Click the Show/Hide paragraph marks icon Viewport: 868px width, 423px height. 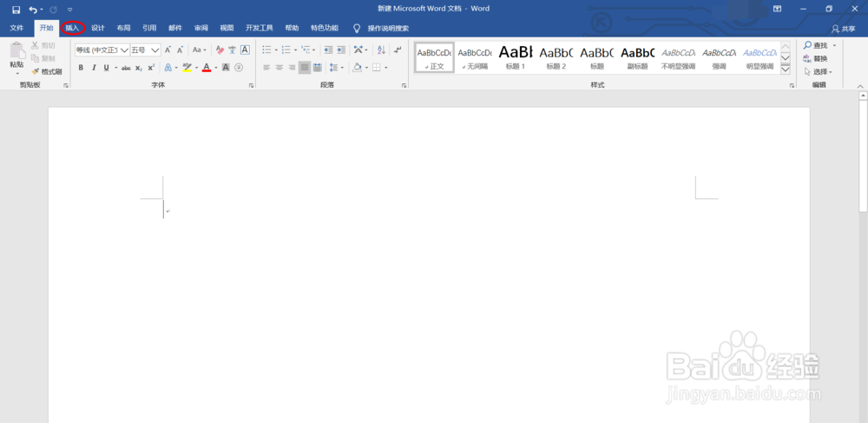[398, 50]
